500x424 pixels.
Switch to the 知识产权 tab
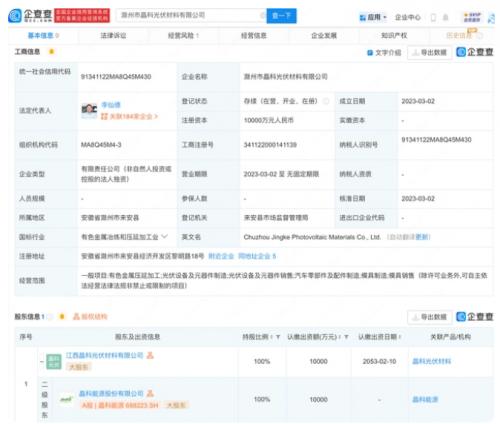pyautogui.click(x=394, y=35)
